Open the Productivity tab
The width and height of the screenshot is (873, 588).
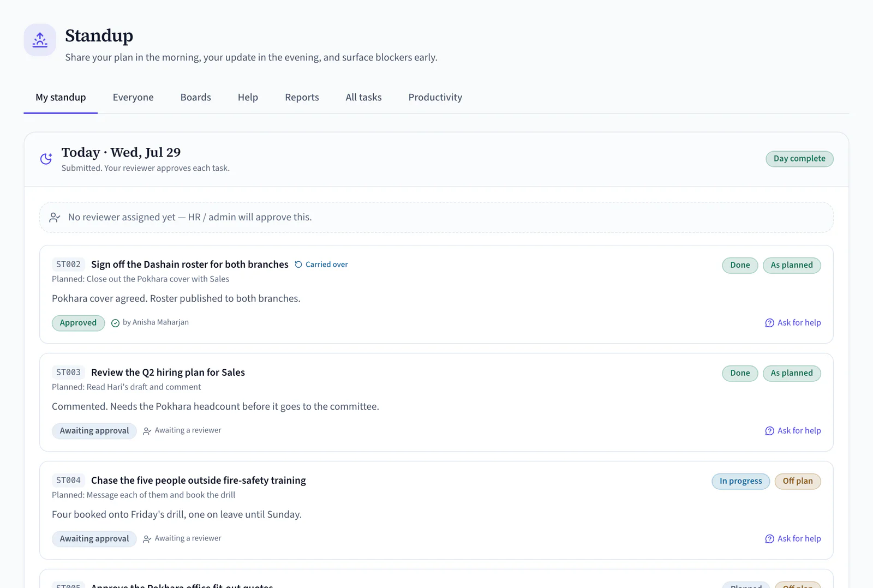pos(435,97)
